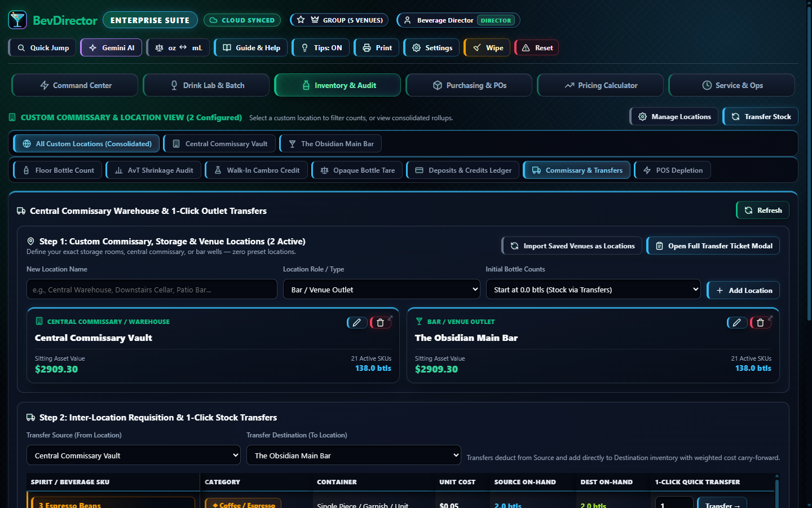Screen dimensions: 812x508
Task: Click the Espresso Beans transfer quantity field
Action: point(674,503)
